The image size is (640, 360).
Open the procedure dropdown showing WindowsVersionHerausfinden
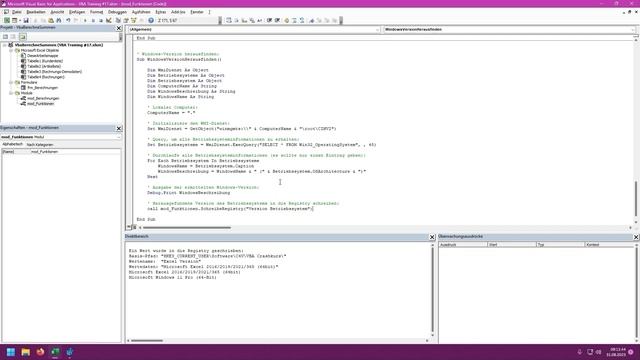(633, 29)
